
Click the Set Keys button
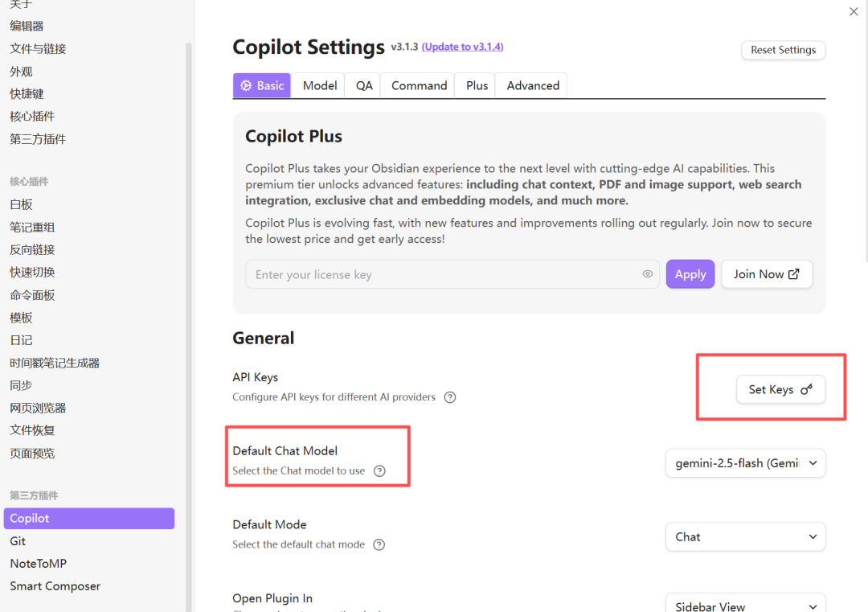[780, 389]
